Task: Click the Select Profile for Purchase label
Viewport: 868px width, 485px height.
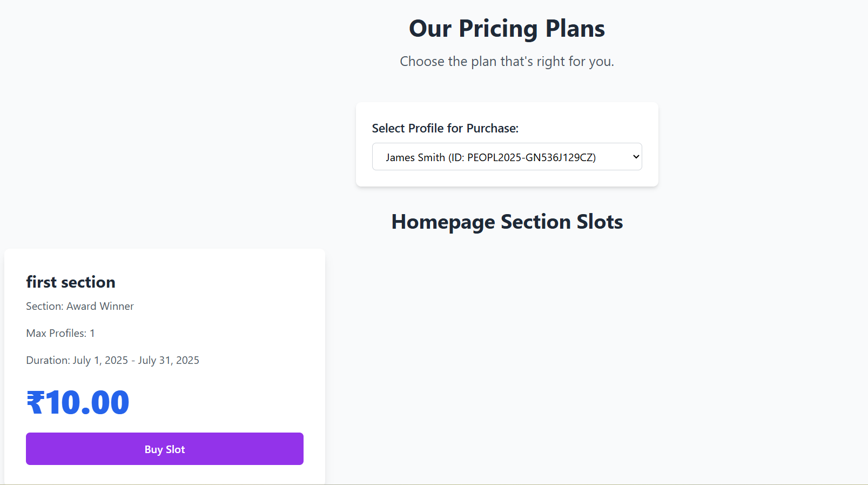Action: [445, 128]
